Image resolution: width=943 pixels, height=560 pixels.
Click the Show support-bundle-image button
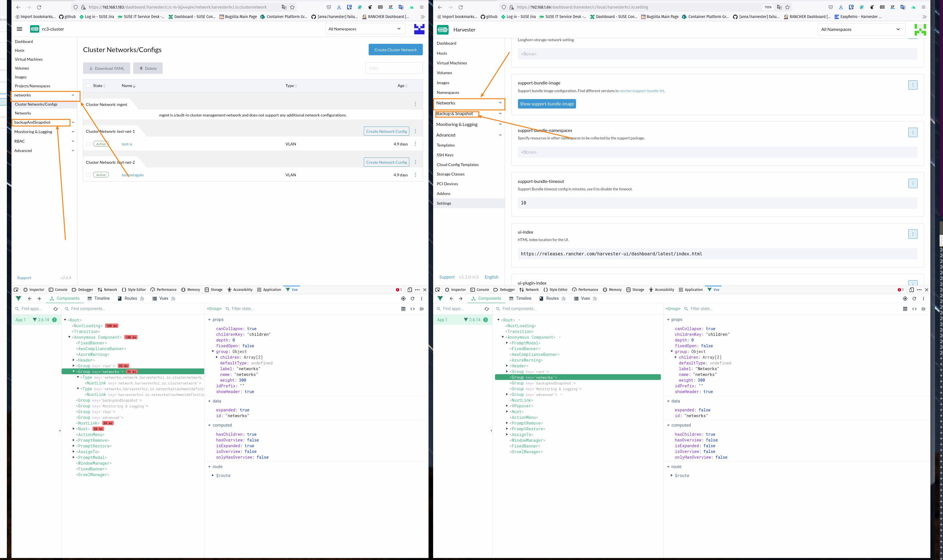click(x=547, y=103)
